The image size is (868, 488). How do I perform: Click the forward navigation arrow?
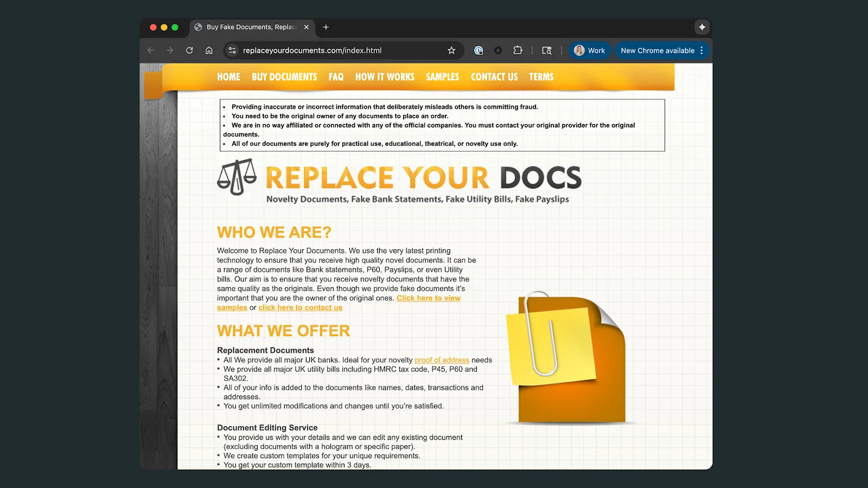tap(170, 50)
